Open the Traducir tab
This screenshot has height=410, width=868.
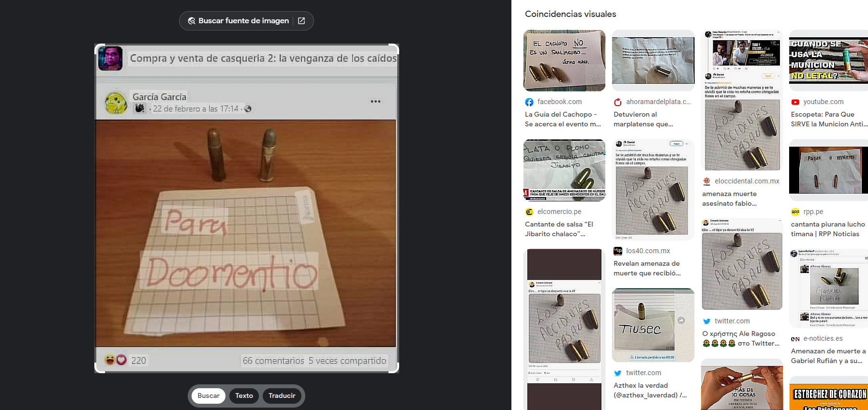[x=282, y=395]
